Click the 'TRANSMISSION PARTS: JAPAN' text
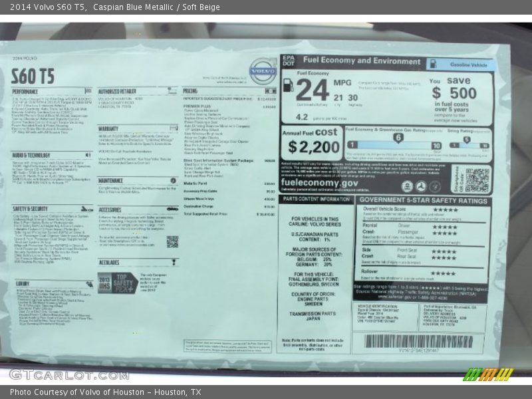 pos(313,317)
